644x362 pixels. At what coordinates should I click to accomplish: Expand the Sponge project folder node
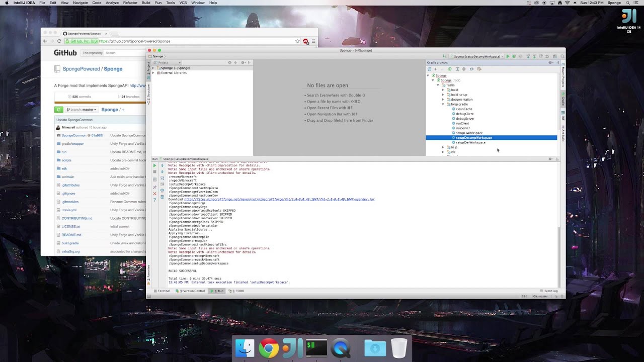click(x=153, y=68)
